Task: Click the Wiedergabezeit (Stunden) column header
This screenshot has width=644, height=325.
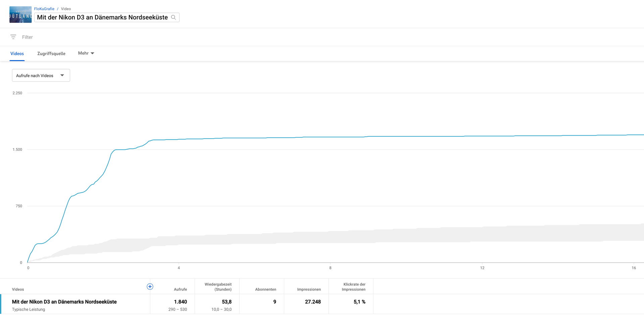Action: (x=218, y=287)
